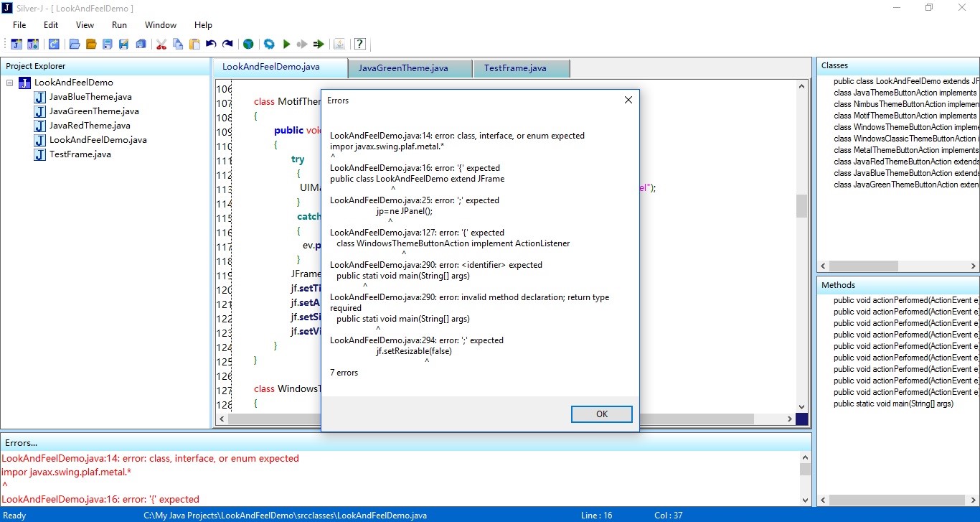Close the Errors dialog with X
Viewport: 980px width, 522px height.
628,101
